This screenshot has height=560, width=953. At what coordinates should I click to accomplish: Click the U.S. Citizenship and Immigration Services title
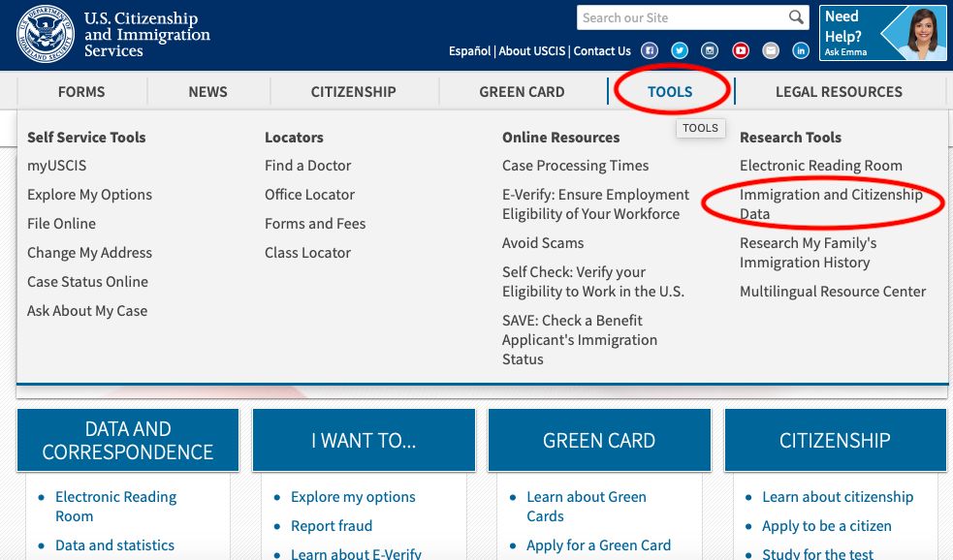pos(146,35)
